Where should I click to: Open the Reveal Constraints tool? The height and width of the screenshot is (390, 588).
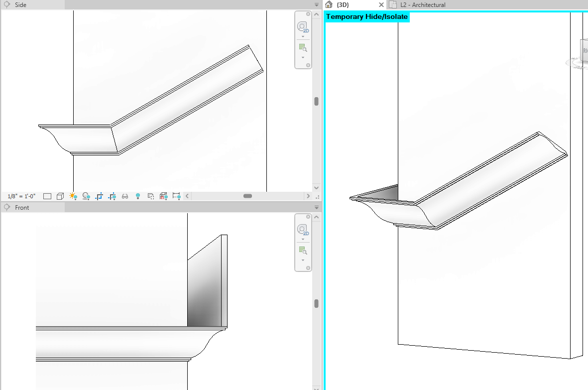pos(176,196)
